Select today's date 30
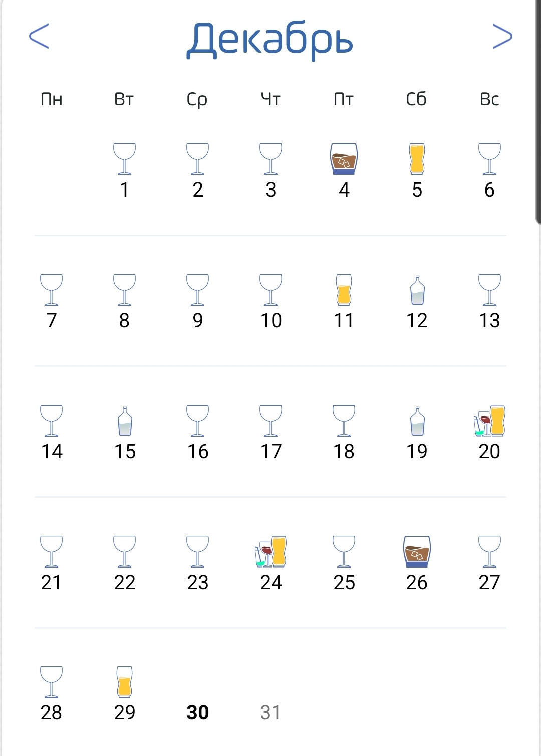Screen dimensions: 541x756 198,712
